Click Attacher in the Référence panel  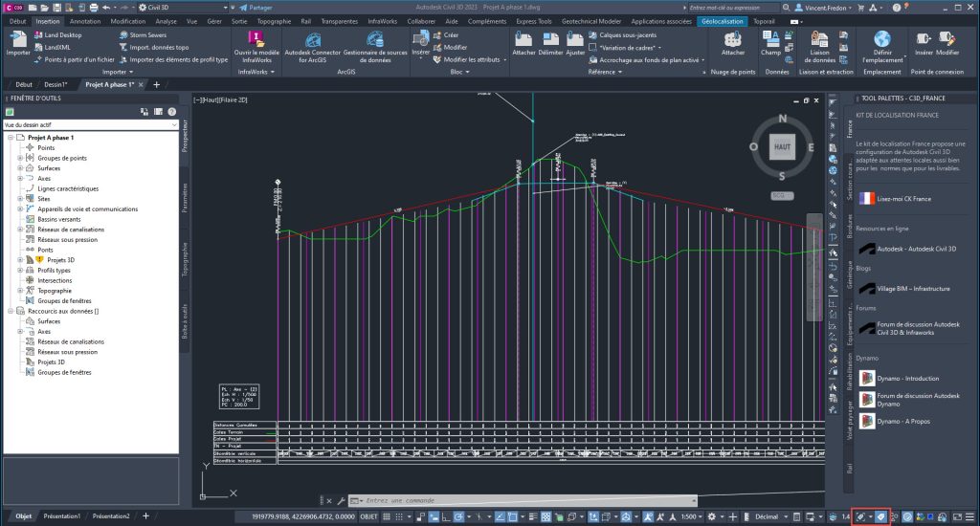(x=523, y=44)
